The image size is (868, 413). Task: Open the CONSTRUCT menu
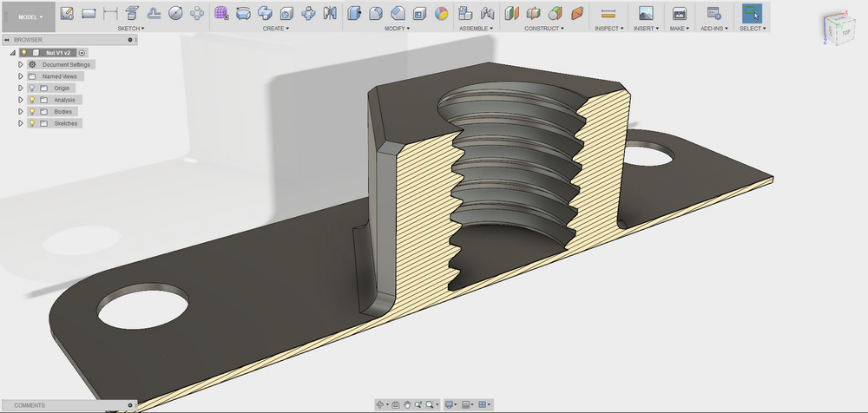544,29
